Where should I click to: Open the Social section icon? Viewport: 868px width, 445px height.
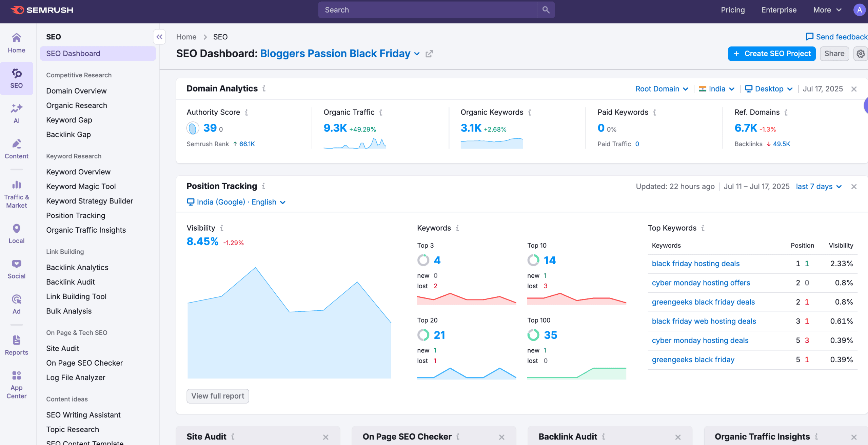17,269
